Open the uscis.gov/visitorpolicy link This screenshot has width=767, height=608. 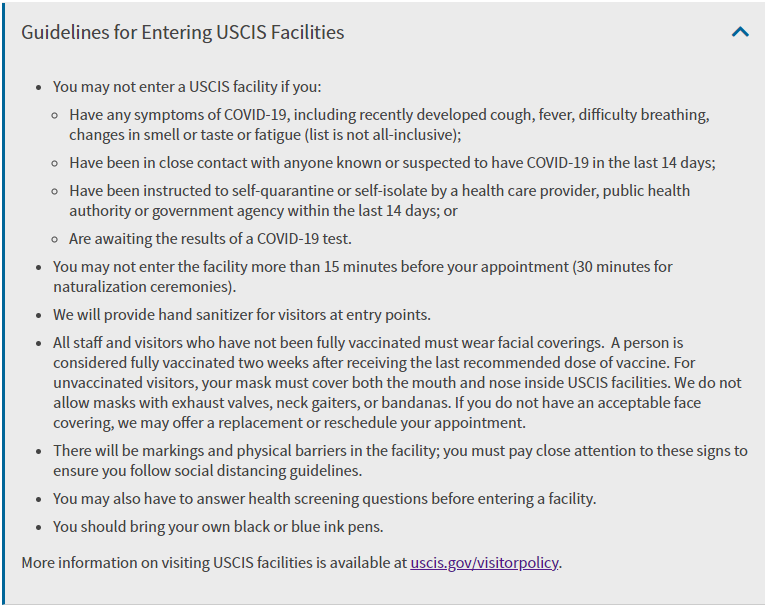click(484, 563)
